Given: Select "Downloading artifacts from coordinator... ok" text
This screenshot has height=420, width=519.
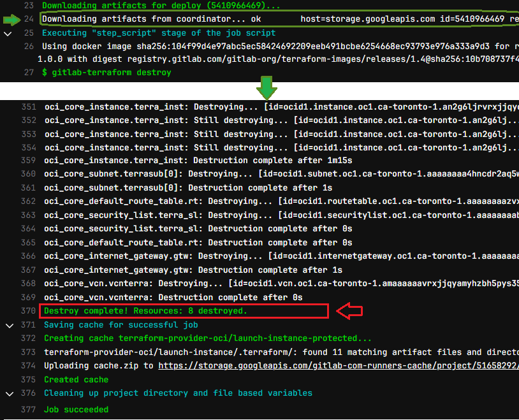Looking at the screenshot, I should (152, 19).
